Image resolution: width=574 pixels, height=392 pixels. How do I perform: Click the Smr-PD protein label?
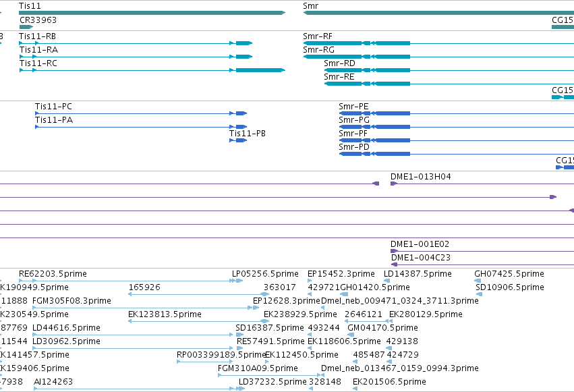point(354,147)
